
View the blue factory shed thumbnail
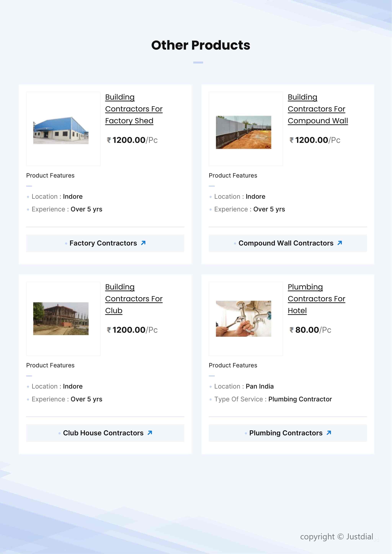61,130
